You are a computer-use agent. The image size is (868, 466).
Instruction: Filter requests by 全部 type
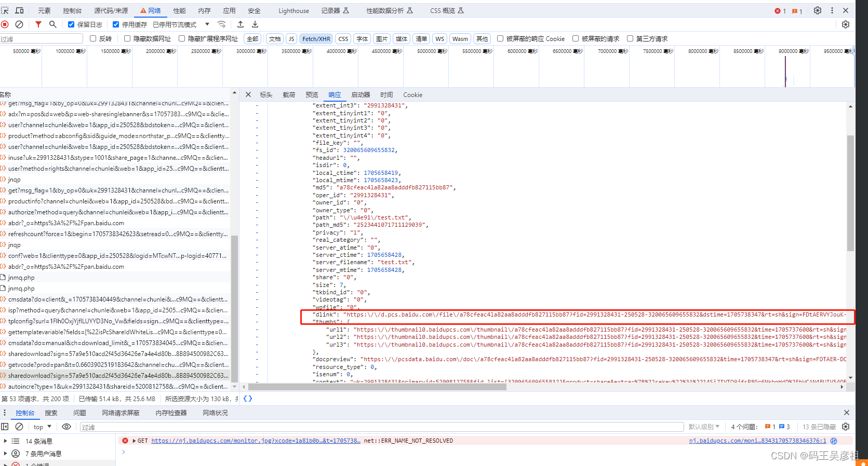pos(252,38)
